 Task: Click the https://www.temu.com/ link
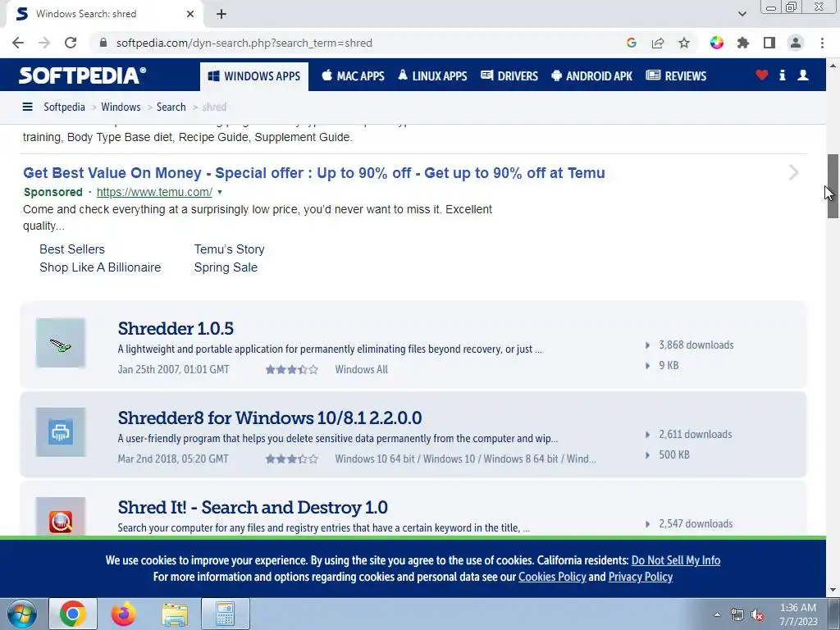[x=154, y=192]
